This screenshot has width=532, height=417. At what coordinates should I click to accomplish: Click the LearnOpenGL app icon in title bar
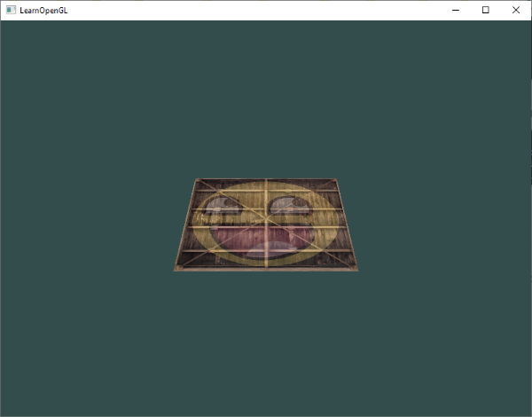pyautogui.click(x=11, y=10)
